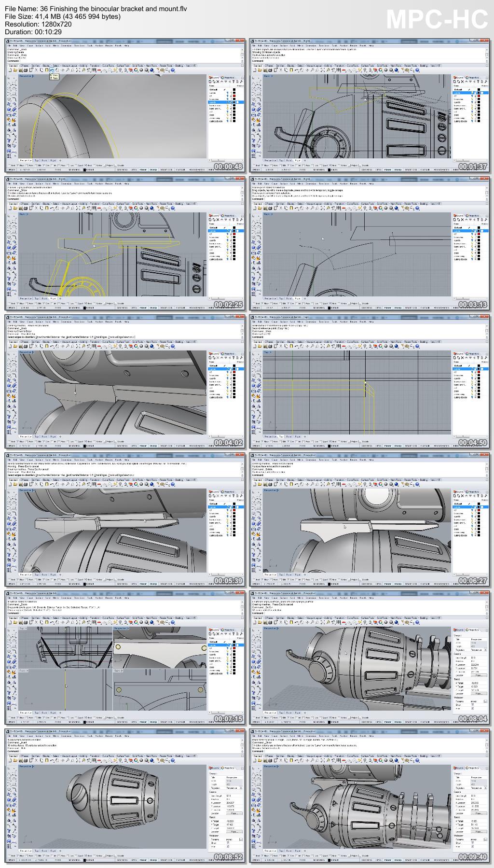Select Curve Tools toolbar tab in 00:08:04 frame
494x868 pixels.
(x=353, y=618)
